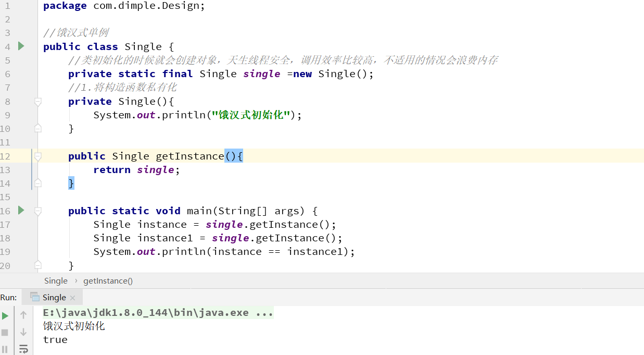Stop the running process square icon

[x=5, y=332]
